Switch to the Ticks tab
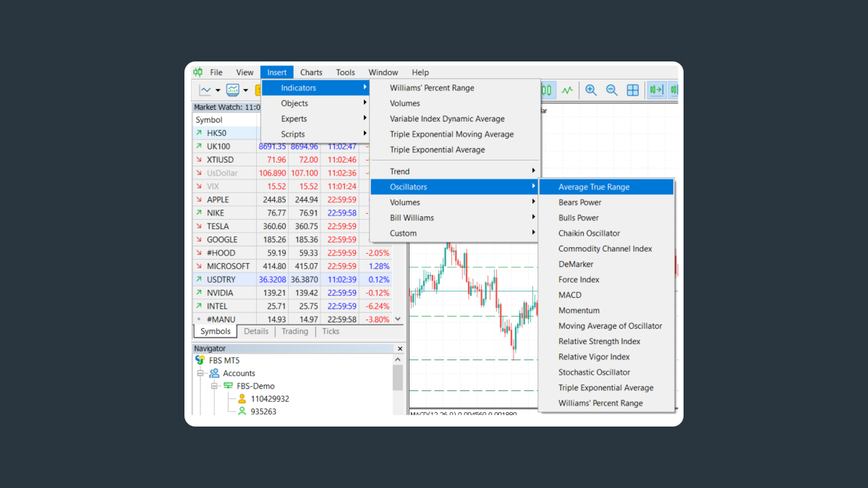The image size is (868, 488). coord(331,331)
